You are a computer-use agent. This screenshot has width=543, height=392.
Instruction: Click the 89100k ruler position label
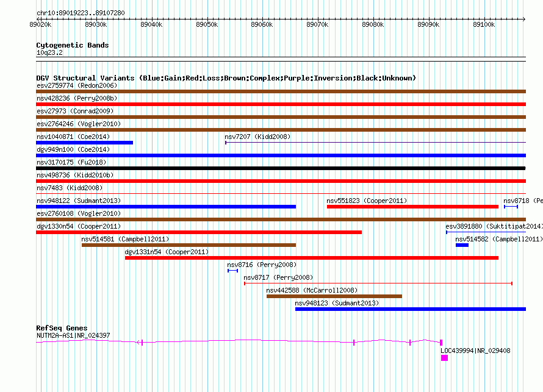point(484,24)
